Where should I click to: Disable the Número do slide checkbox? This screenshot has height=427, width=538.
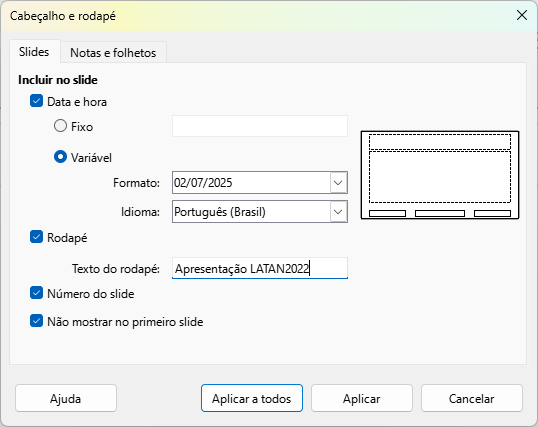pos(36,293)
